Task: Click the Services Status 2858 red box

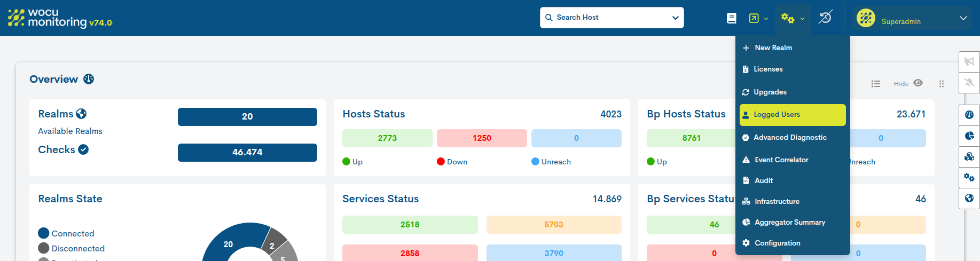Action: (410, 254)
